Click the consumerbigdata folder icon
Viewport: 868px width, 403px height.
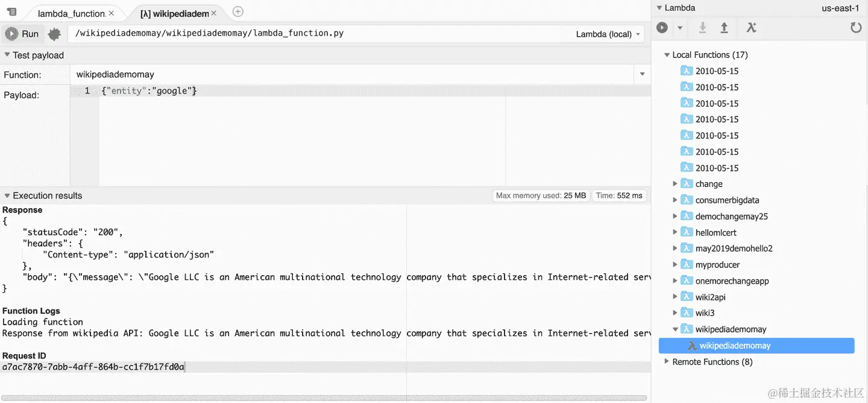click(x=687, y=200)
